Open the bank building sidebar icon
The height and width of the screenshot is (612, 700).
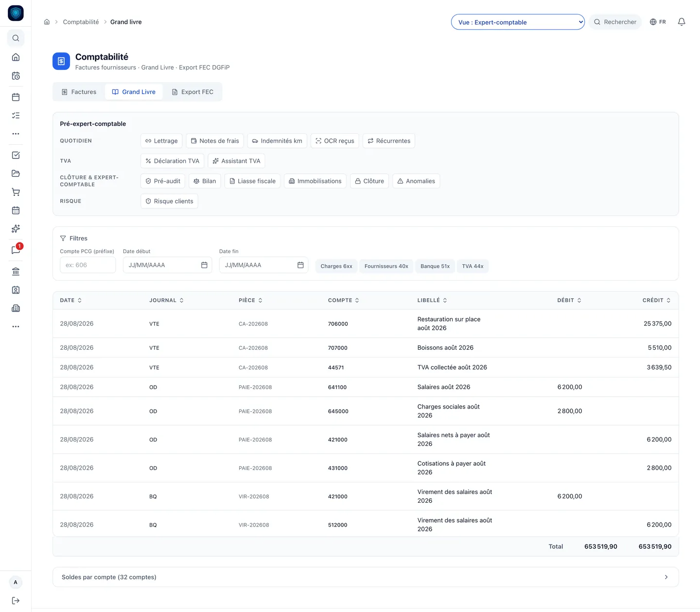(16, 272)
